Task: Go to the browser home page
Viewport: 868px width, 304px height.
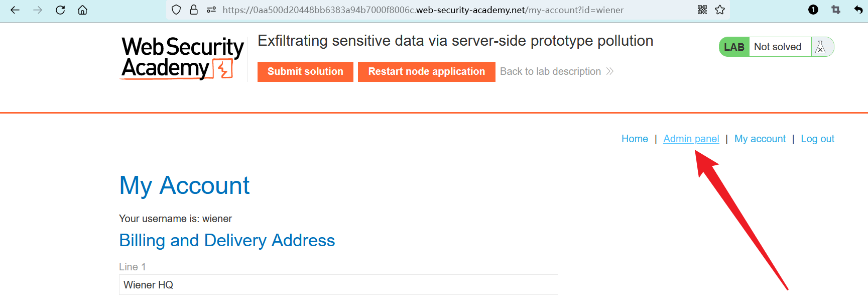Action: [x=83, y=10]
